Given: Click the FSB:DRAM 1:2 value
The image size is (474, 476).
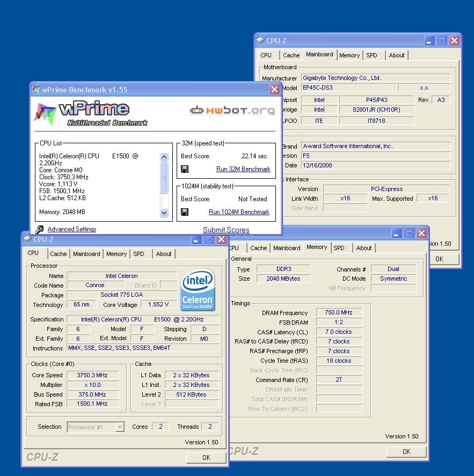Looking at the screenshot, I should point(339,322).
